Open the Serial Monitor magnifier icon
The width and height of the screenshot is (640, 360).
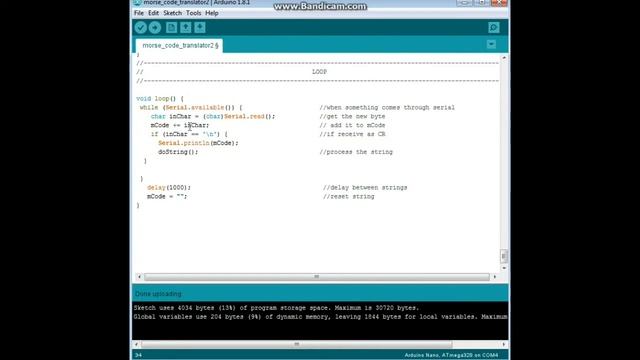coord(494,27)
